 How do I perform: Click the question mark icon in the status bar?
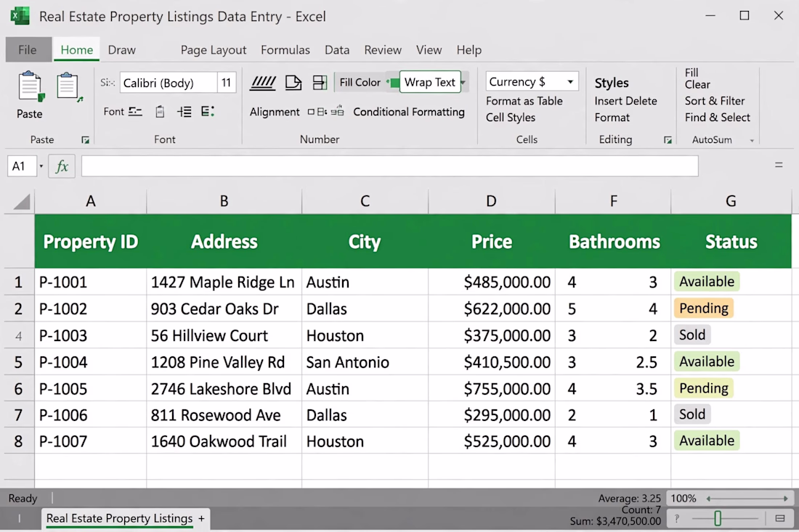(677, 519)
